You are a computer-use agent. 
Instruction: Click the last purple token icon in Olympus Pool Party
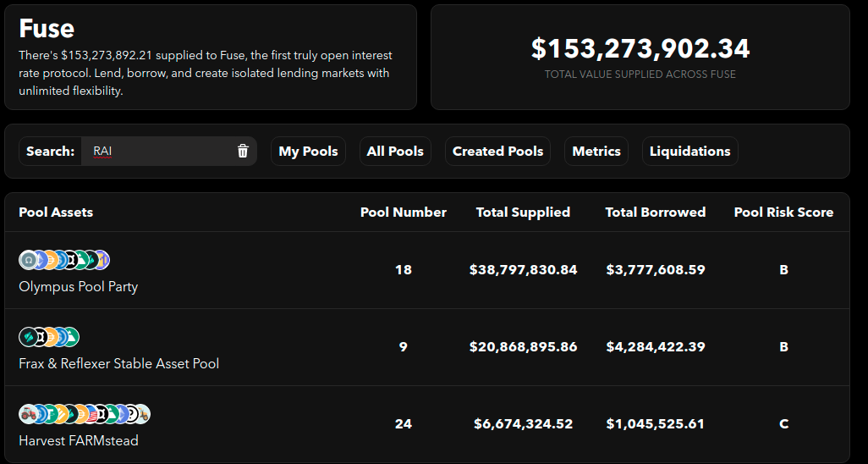[x=102, y=260]
